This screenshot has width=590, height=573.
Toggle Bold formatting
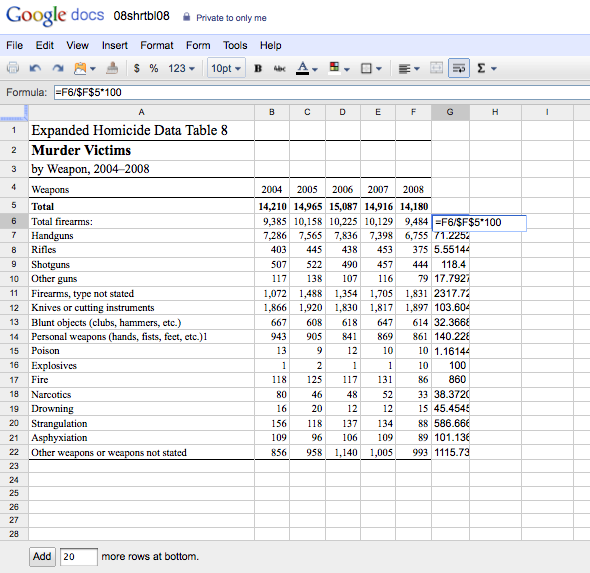[x=258, y=68]
